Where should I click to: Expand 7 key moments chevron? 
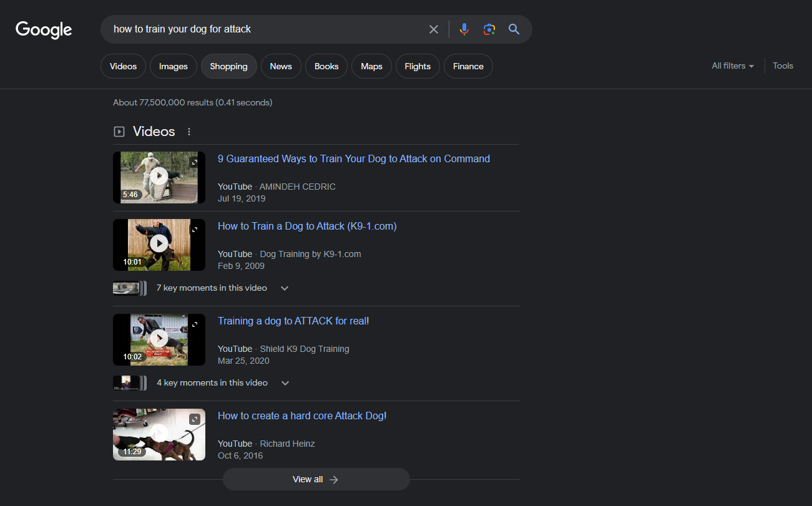(x=285, y=288)
